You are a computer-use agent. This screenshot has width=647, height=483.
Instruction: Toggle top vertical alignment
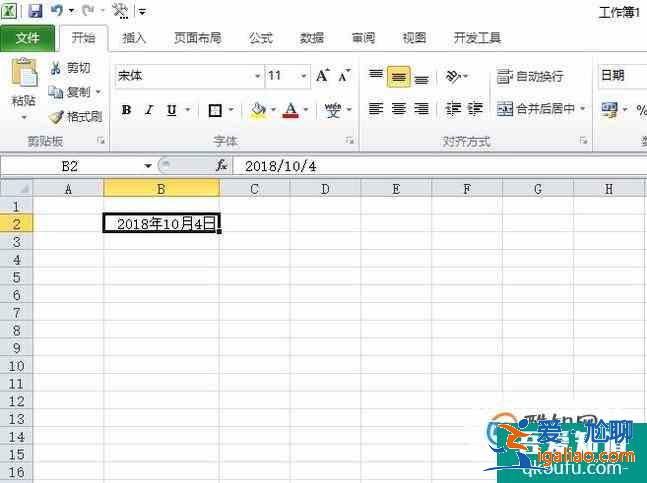coord(375,76)
